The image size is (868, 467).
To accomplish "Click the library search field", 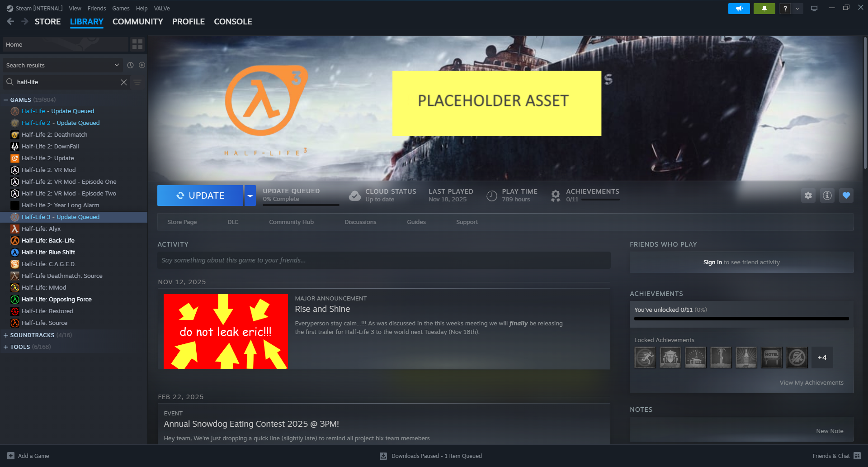I will pos(66,82).
